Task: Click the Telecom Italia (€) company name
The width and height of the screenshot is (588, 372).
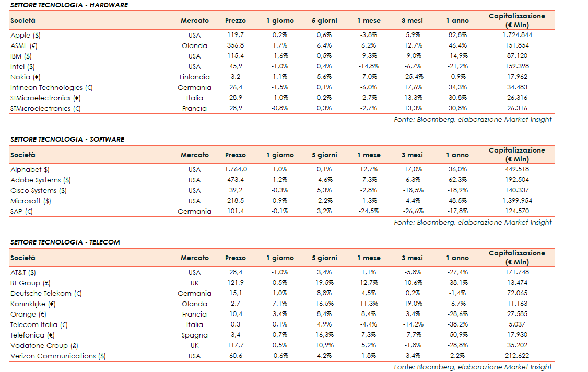Action: pos(39,324)
